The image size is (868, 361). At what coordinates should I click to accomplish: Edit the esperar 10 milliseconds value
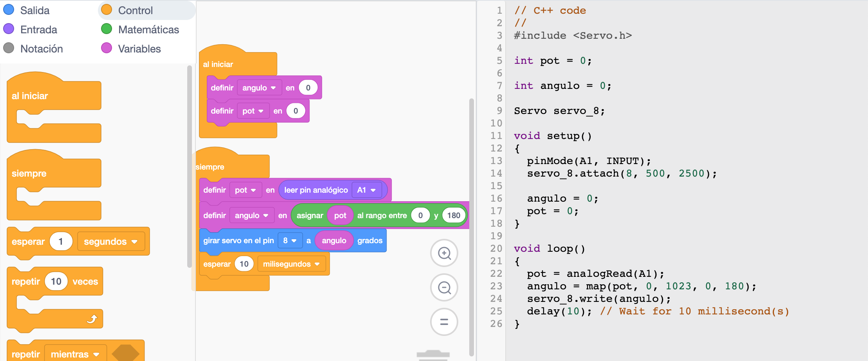point(244,264)
